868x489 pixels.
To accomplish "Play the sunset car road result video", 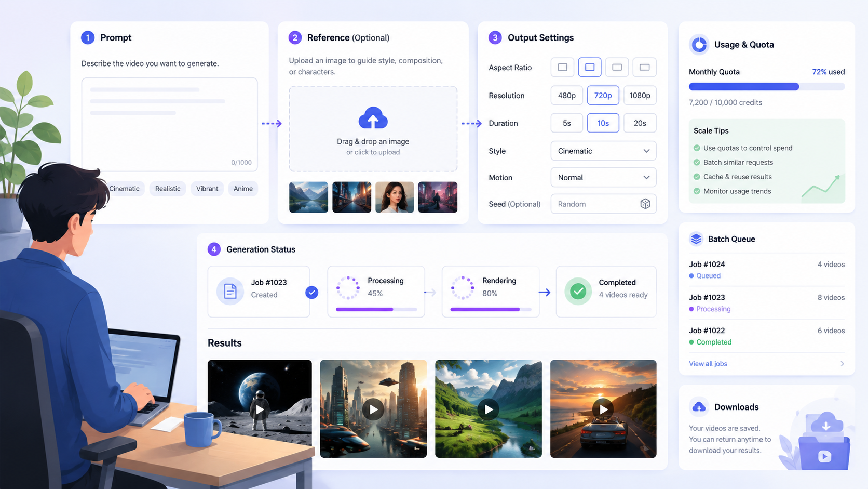I will [x=603, y=409].
